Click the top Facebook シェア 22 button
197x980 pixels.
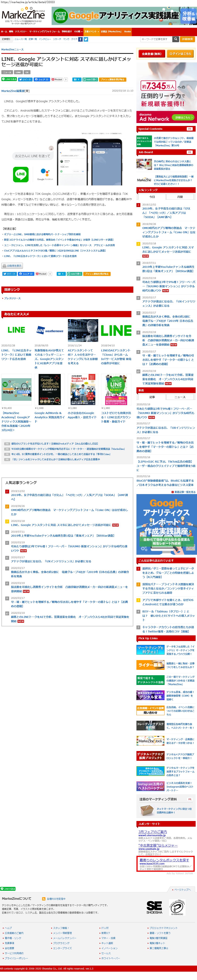pyautogui.click(x=42, y=79)
